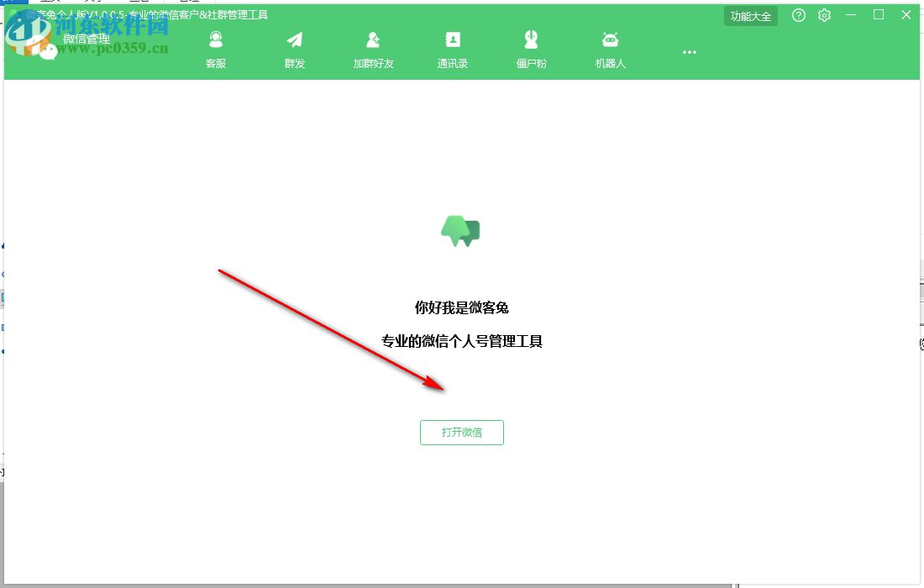924x588 pixels.
Task: Click the help question-mark icon
Action: 799,15
